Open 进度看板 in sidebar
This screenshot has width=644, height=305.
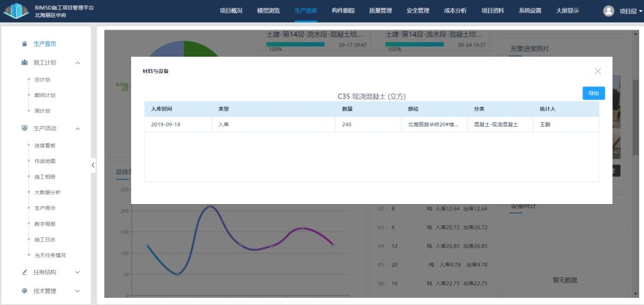(45, 146)
